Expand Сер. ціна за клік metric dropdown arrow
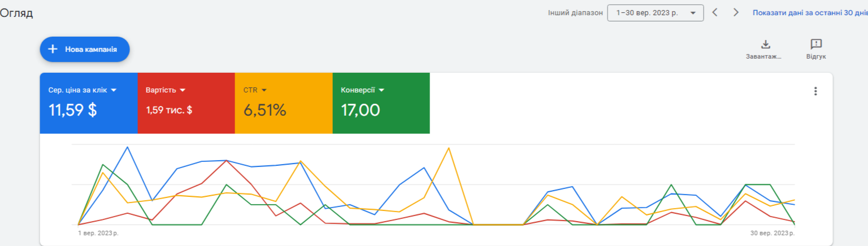The image size is (868, 246). click(x=113, y=90)
